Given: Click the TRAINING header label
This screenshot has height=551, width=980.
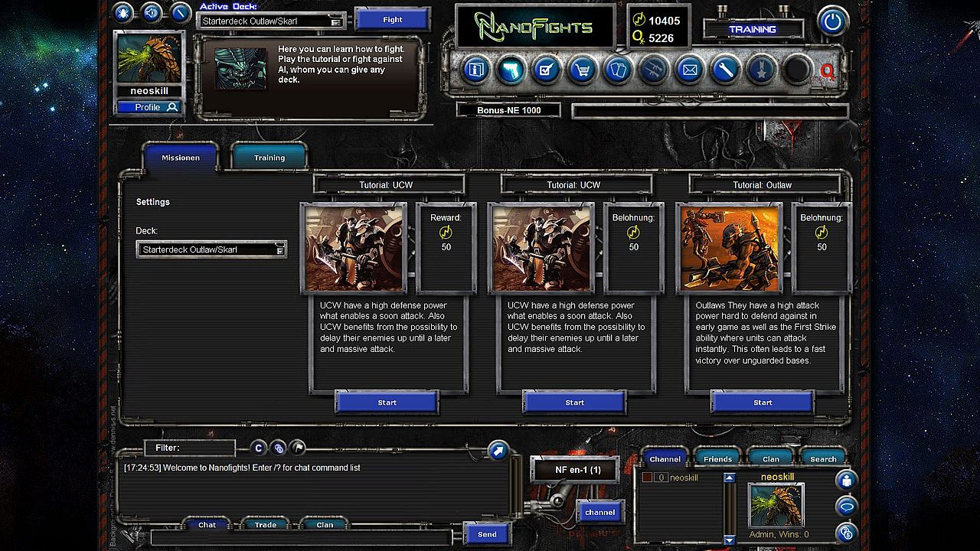Looking at the screenshot, I should coord(753,29).
